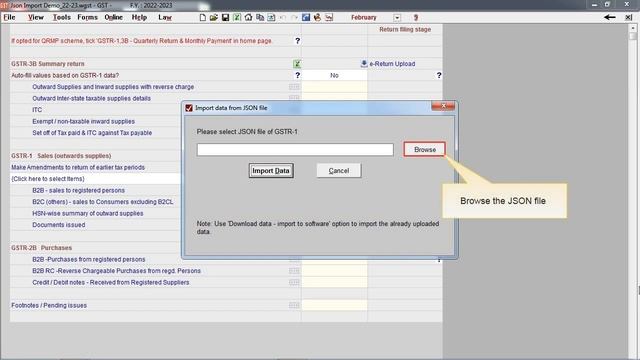Open the Tools menu
This screenshot has height=360, width=640.
[62, 17]
